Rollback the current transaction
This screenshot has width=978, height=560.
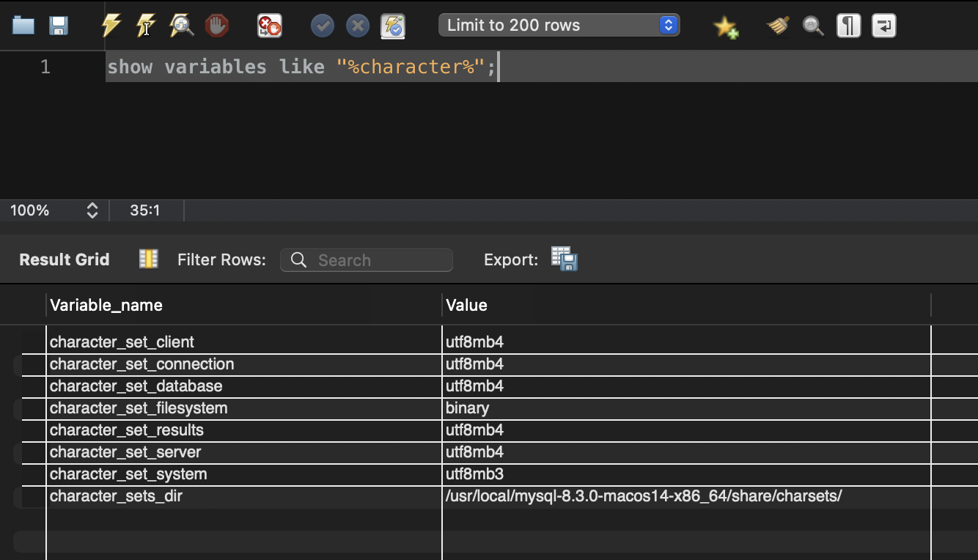pyautogui.click(x=358, y=25)
